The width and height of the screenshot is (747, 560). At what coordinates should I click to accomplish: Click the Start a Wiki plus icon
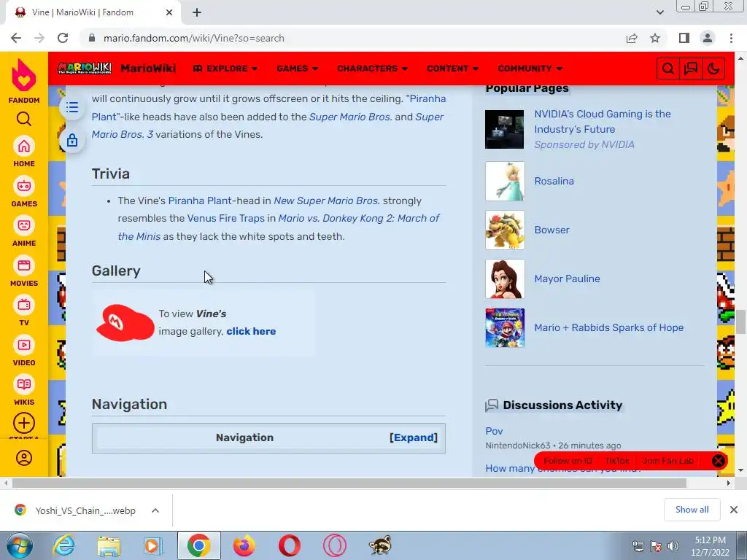[x=24, y=423]
